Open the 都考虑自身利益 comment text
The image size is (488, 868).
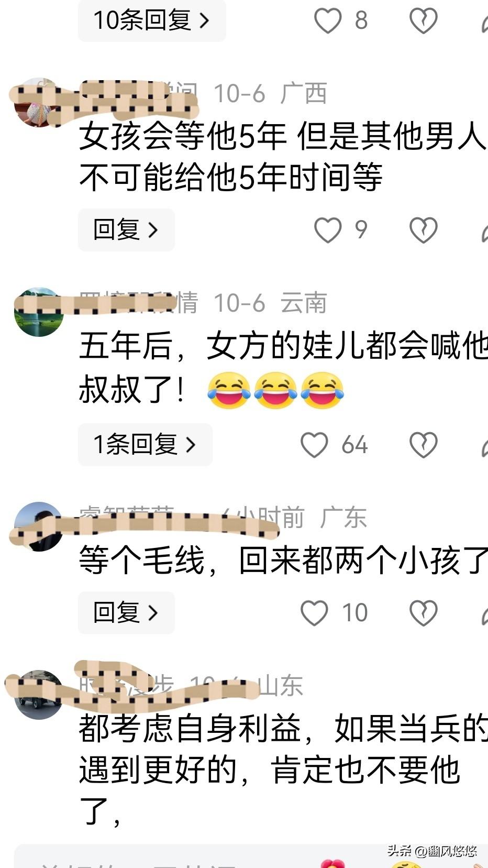tap(283, 769)
